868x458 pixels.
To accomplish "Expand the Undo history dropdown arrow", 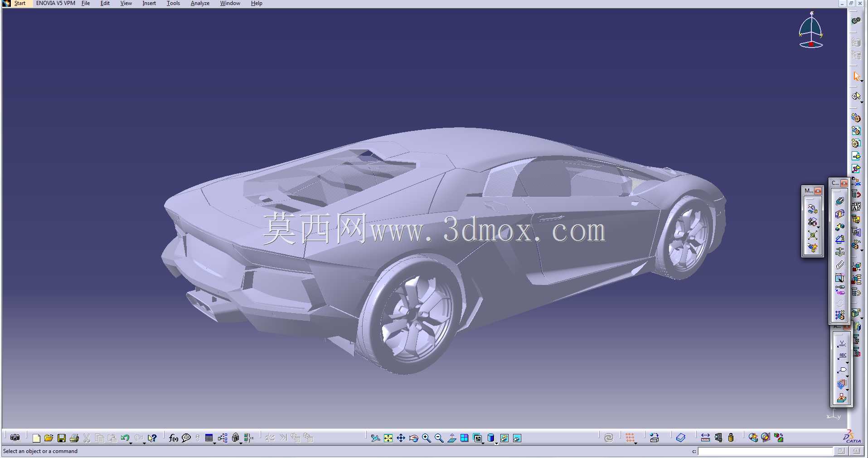I will pyautogui.click(x=131, y=443).
